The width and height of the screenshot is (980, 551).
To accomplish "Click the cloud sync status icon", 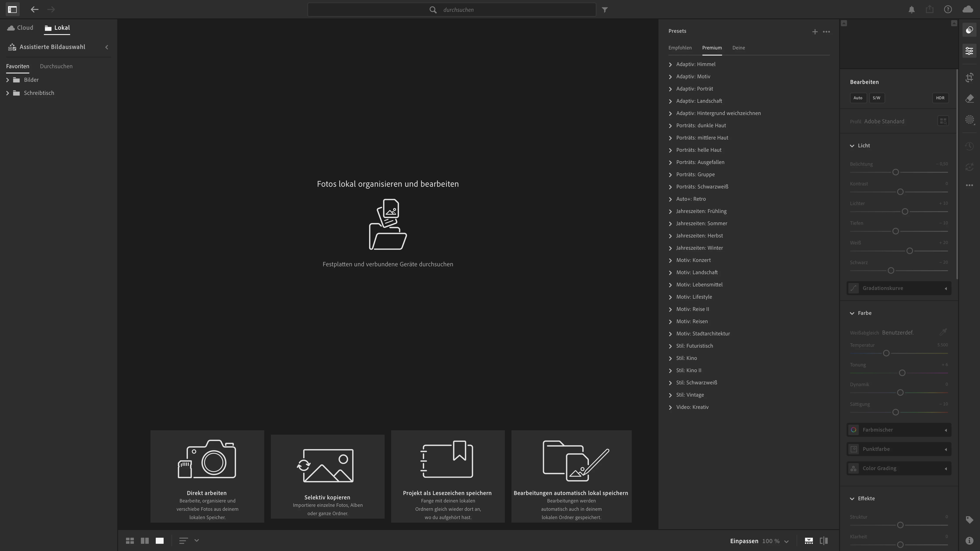I will (968, 9).
